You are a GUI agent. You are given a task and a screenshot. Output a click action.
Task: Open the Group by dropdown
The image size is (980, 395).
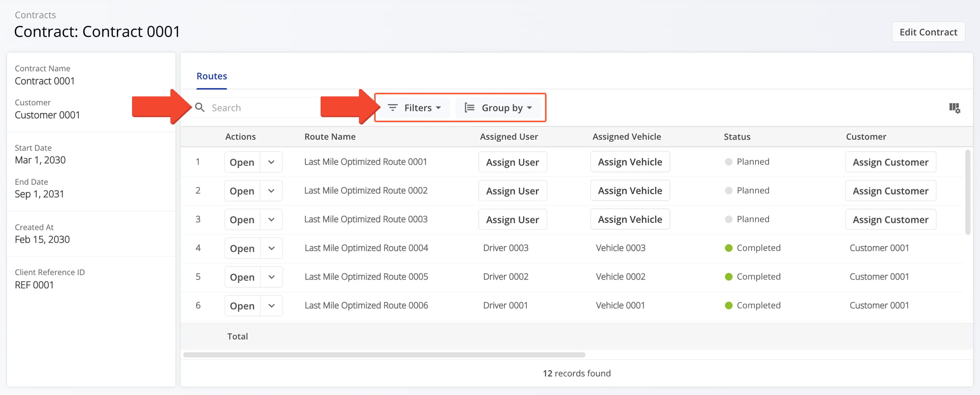(x=499, y=108)
